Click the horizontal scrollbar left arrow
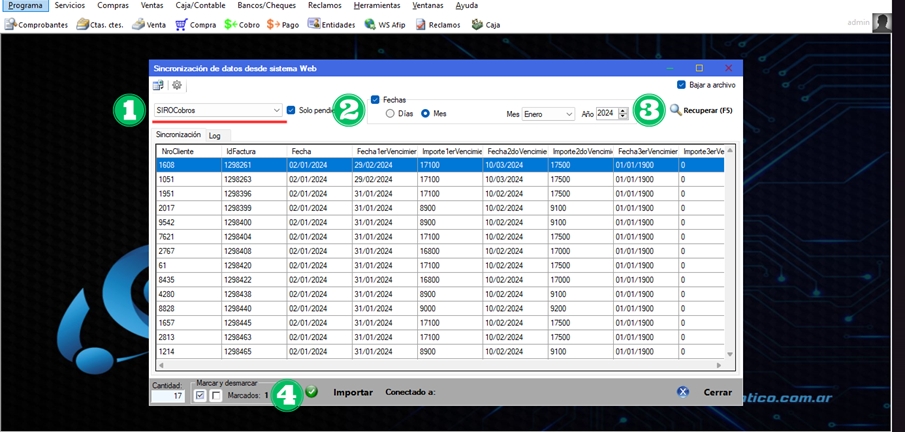905x432 pixels. 160,365
